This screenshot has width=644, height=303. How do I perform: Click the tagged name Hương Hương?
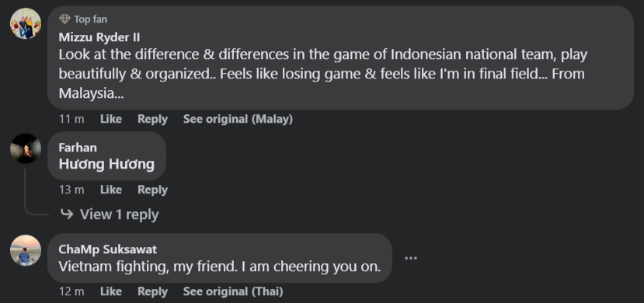click(106, 164)
